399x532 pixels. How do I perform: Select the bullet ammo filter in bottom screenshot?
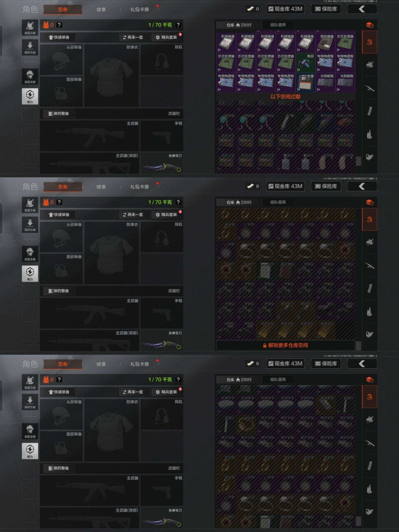click(369, 489)
